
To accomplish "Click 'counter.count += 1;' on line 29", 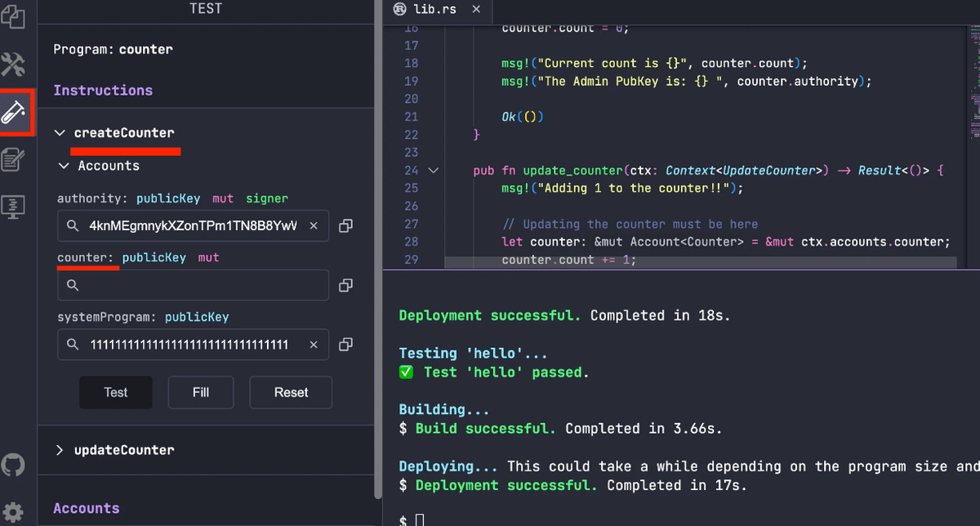I will (x=568, y=260).
